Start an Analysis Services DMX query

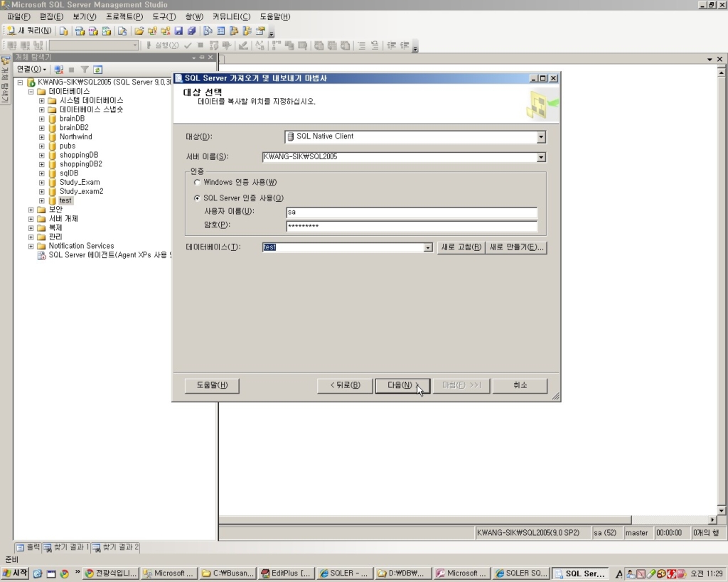[x=93, y=31]
